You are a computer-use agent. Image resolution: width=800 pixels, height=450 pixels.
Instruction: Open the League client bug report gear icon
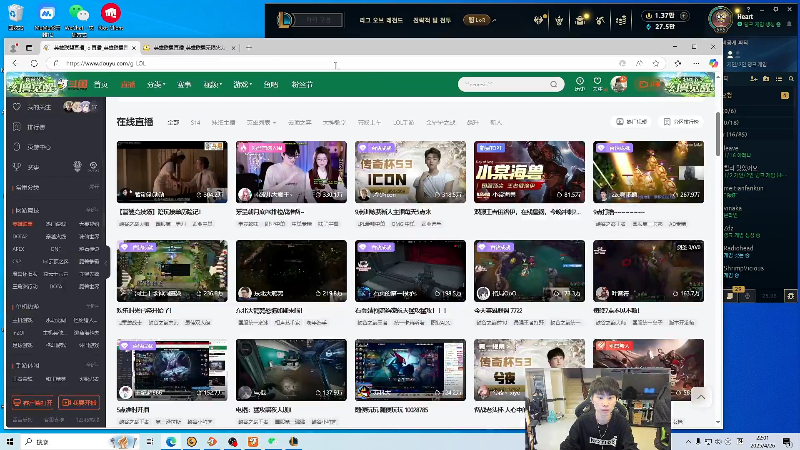click(791, 295)
